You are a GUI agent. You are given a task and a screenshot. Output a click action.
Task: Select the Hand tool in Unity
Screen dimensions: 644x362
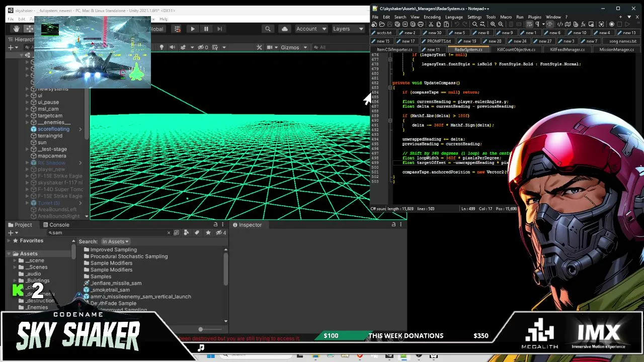(x=17, y=29)
